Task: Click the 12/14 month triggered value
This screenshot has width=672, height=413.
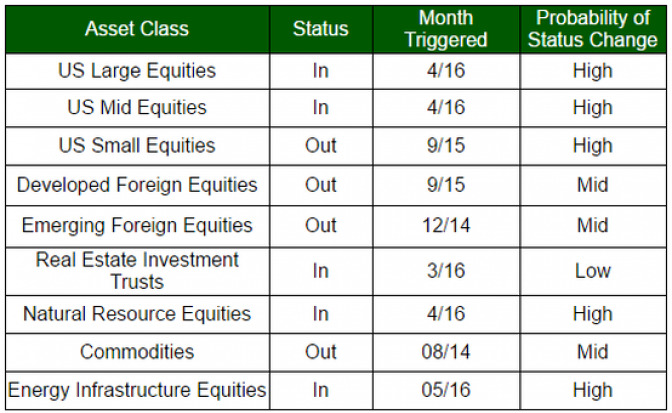Action: 446,226
